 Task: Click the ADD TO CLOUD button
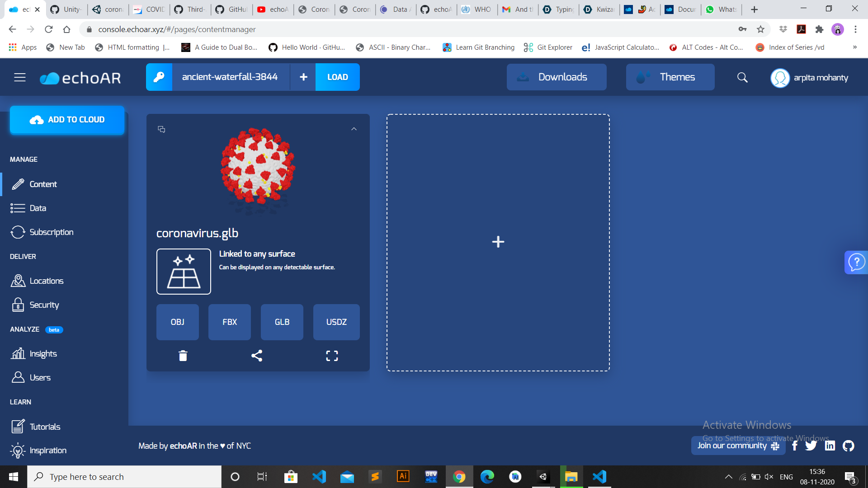click(x=67, y=120)
